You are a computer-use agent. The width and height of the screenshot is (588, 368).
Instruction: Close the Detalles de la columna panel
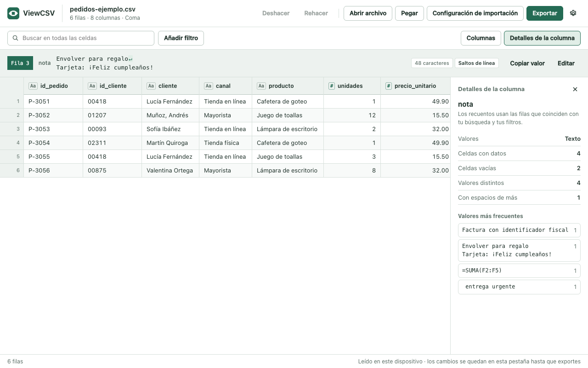[575, 89]
